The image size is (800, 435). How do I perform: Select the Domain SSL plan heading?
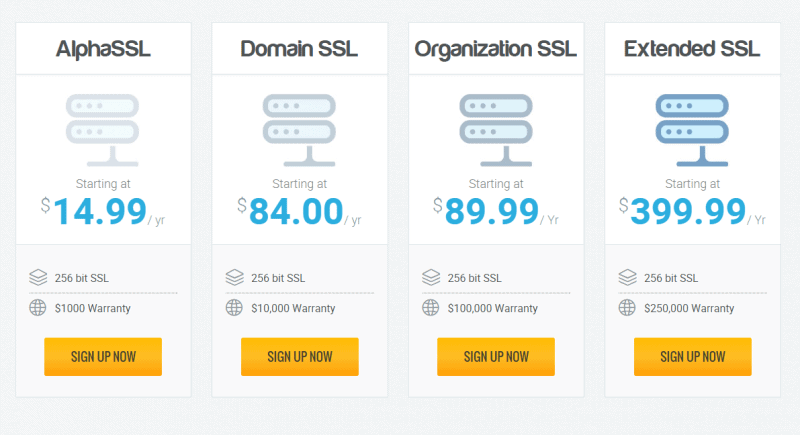pyautogui.click(x=299, y=49)
